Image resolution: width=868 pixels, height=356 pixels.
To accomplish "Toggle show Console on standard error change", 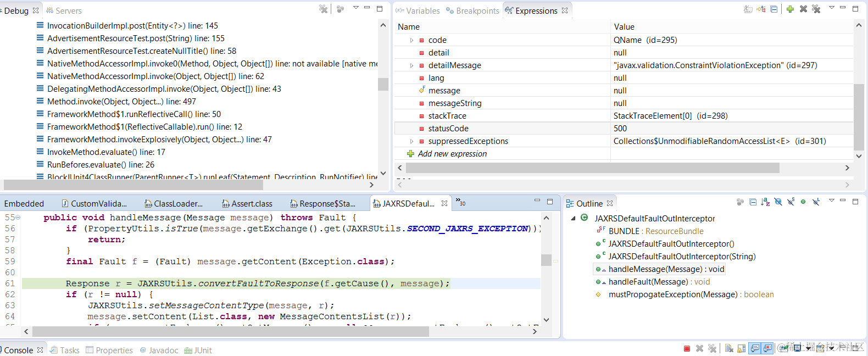I will [x=767, y=348].
